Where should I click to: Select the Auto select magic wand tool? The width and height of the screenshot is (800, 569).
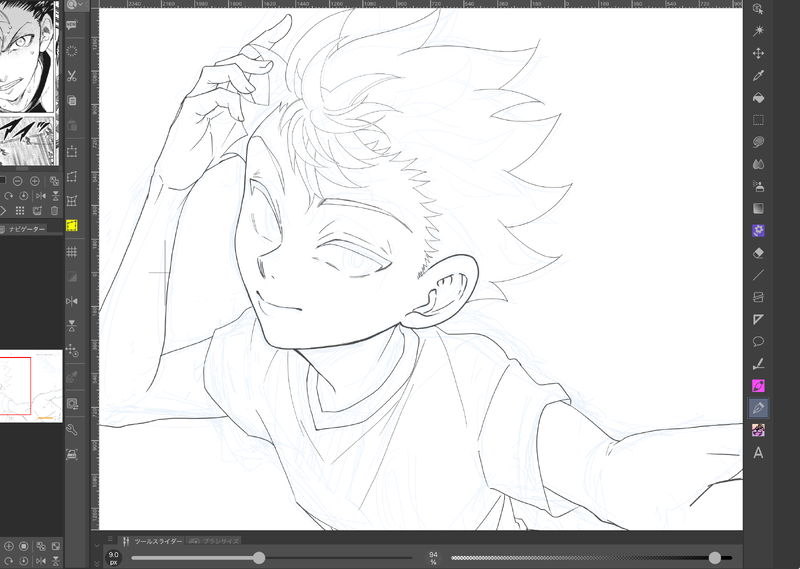tap(758, 31)
